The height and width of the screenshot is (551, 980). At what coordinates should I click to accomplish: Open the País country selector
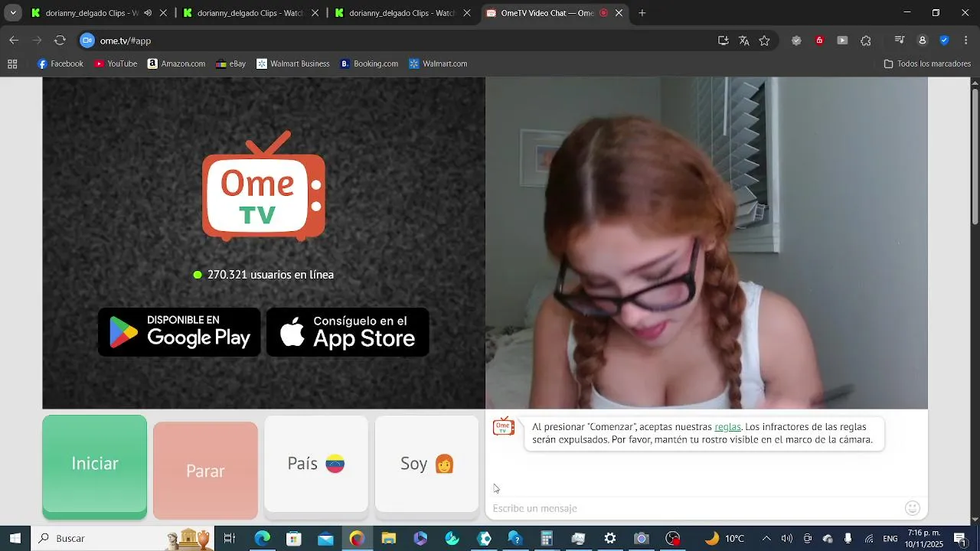coord(316,464)
